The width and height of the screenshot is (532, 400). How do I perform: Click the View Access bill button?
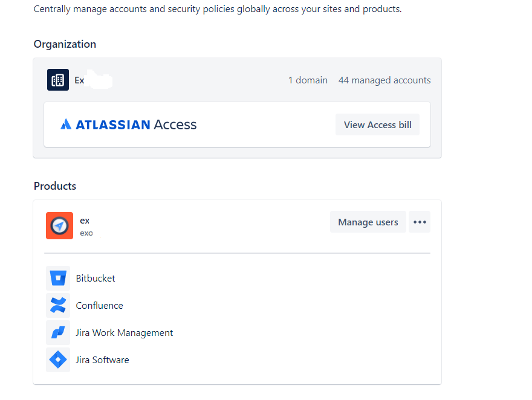378,124
